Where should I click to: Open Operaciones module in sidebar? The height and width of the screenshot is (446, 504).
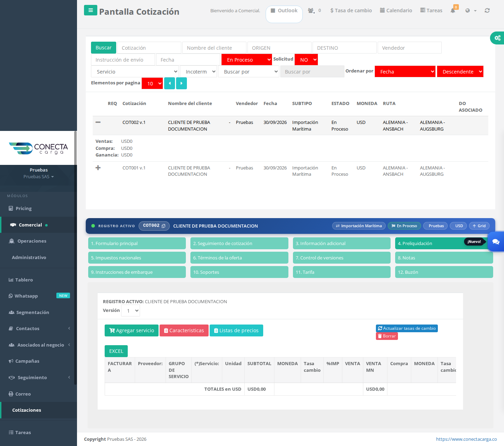coord(31,241)
